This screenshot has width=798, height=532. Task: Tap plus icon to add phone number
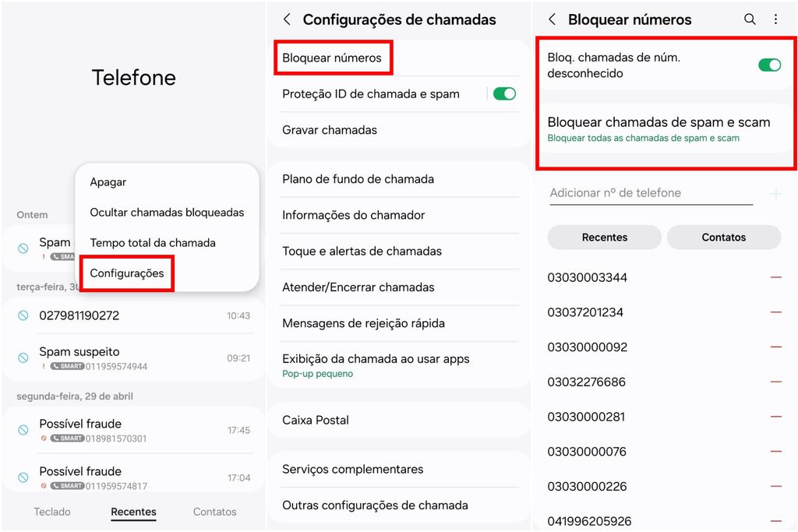[775, 193]
